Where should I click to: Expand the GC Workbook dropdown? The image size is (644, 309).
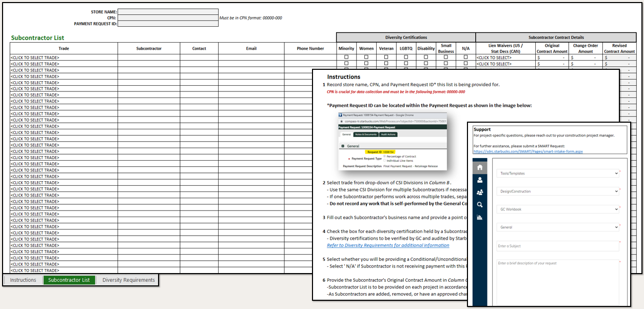pyautogui.click(x=558, y=209)
